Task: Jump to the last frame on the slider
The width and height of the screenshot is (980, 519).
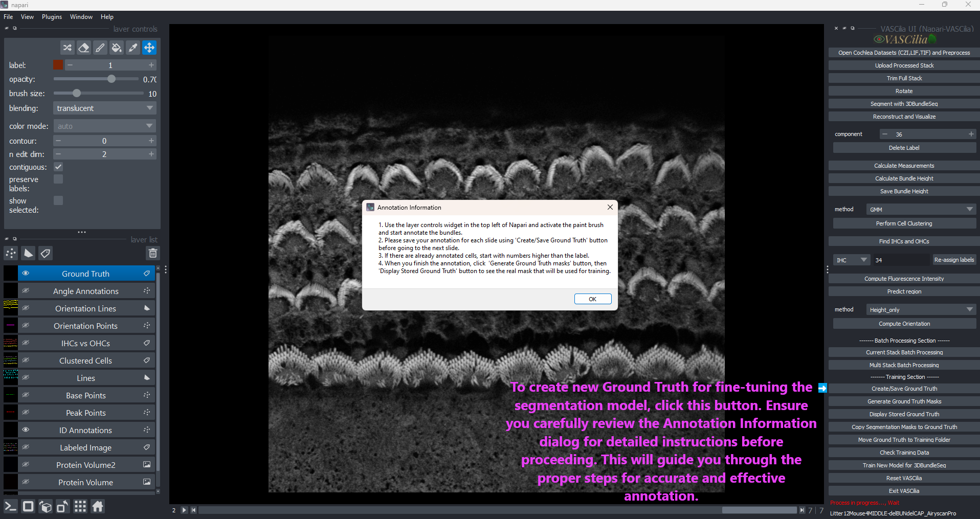Action: tap(802, 510)
